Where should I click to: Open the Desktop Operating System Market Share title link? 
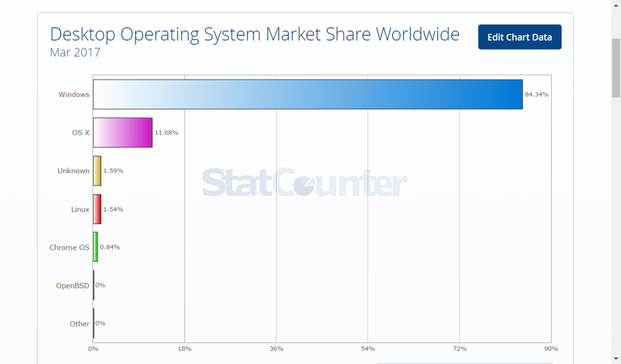click(x=255, y=34)
